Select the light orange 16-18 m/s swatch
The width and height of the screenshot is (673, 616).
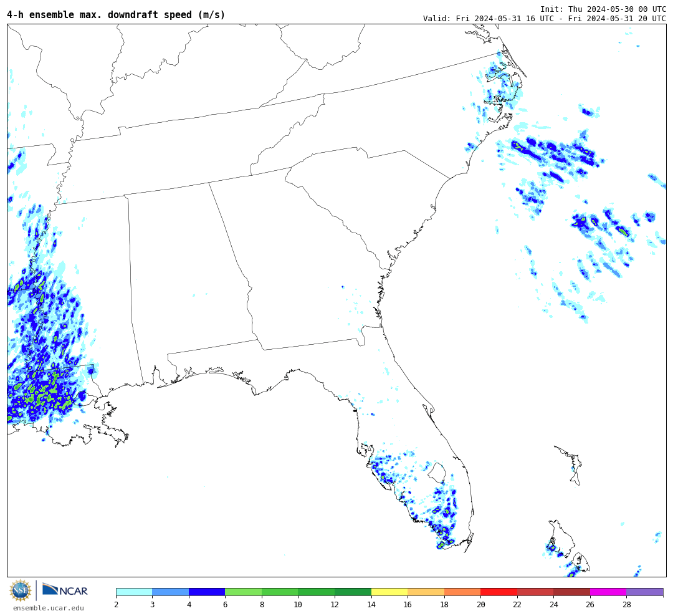pos(426,592)
